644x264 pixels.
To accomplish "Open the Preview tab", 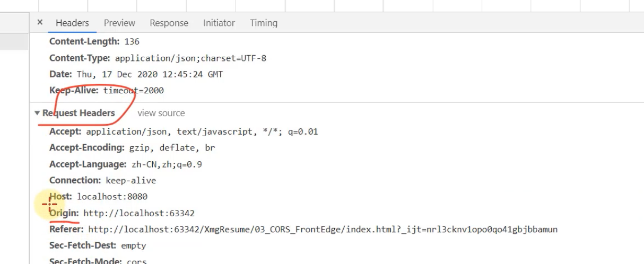I will tap(119, 23).
